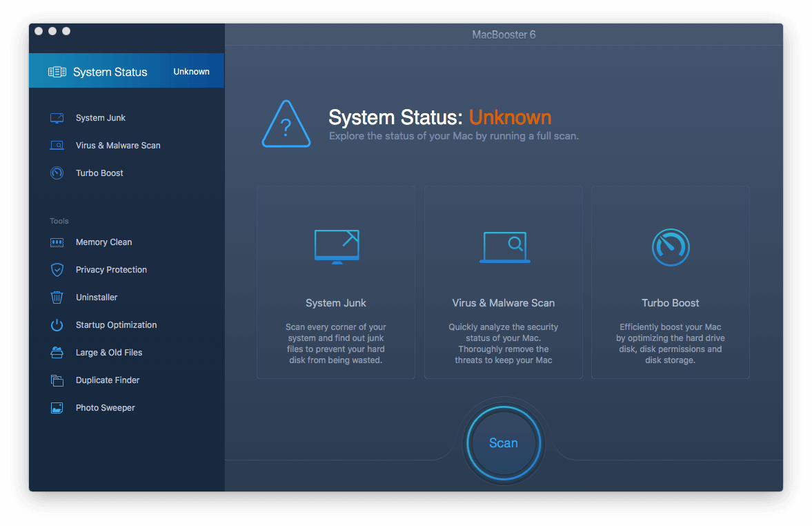
Task: Click the Memory Clean chip icon
Action: pyautogui.click(x=57, y=242)
